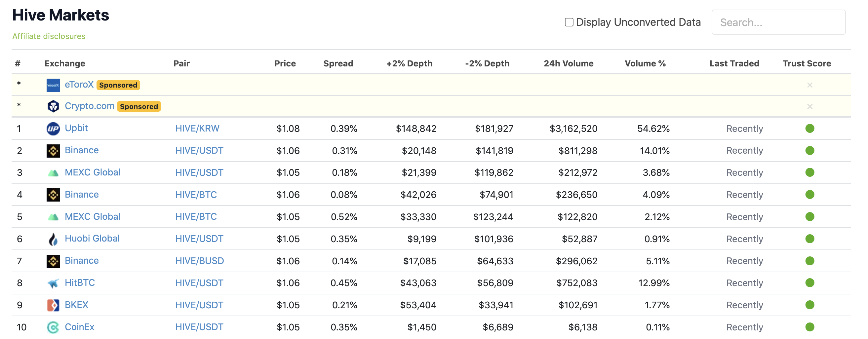The width and height of the screenshot is (868, 339).
Task: Sort by Volume % column header
Action: pos(645,63)
